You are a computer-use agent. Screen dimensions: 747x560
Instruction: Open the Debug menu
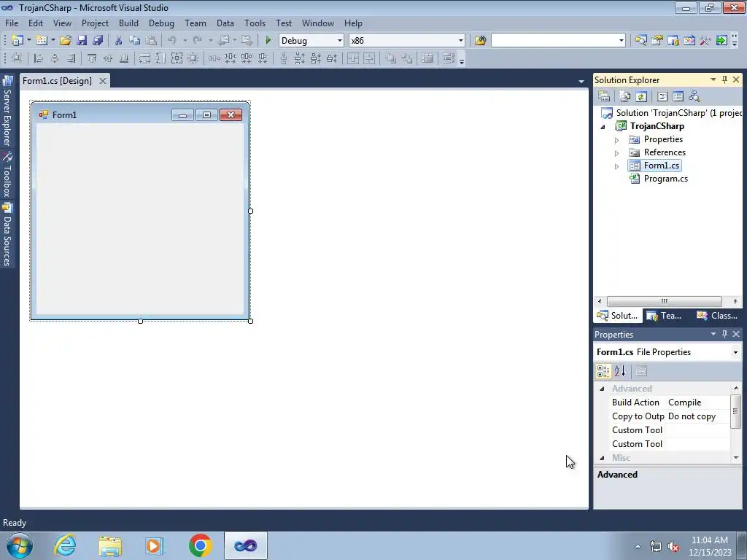(x=161, y=23)
